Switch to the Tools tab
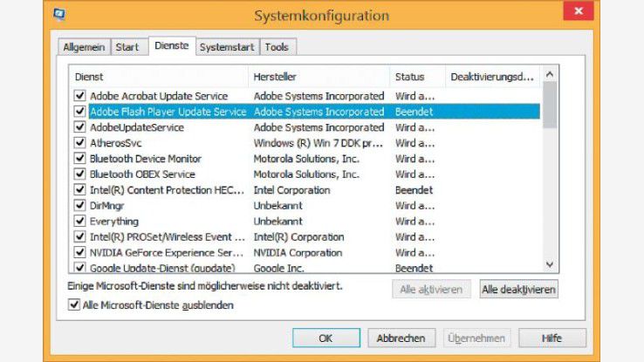Screen dimensions: 644x362 [x=277, y=47]
